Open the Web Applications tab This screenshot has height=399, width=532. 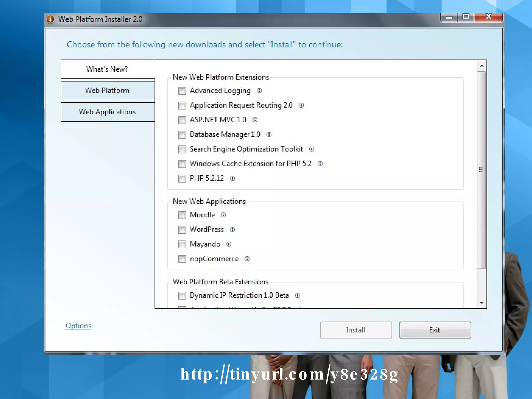(107, 112)
